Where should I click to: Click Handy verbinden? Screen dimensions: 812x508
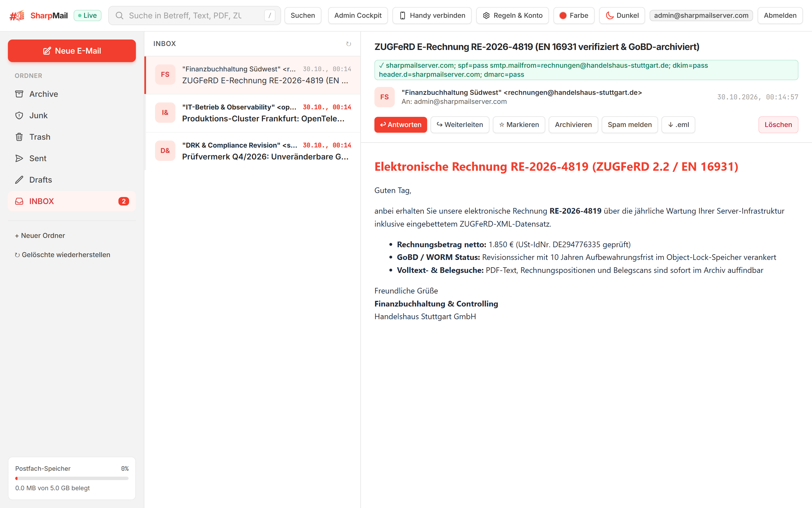coord(432,16)
